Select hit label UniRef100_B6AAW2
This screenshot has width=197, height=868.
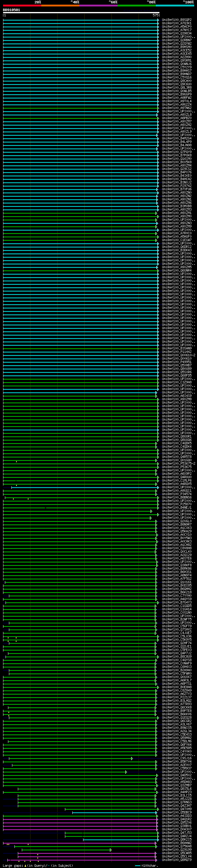coord(177,843)
